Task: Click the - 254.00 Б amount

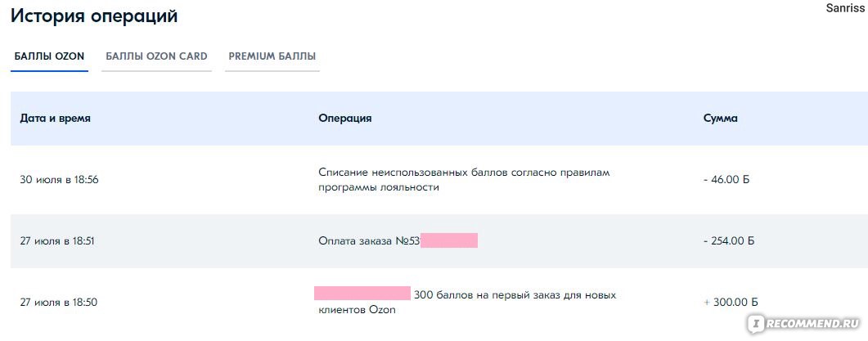Action: (728, 241)
